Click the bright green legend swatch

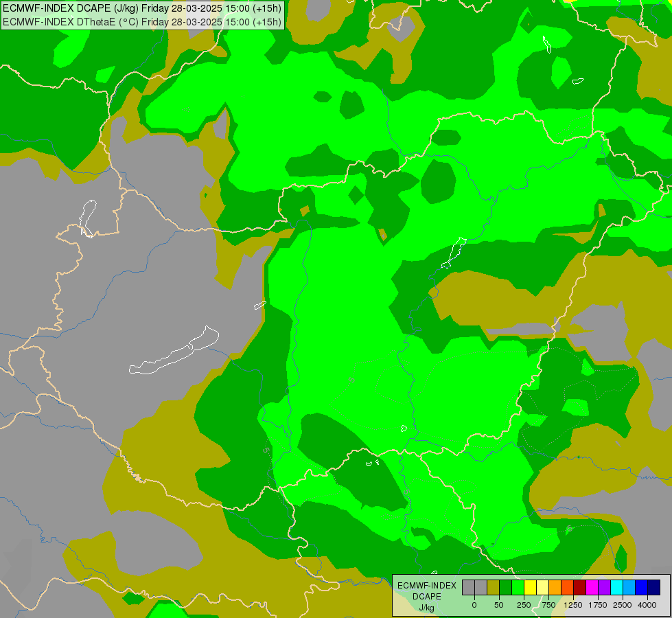(x=518, y=587)
